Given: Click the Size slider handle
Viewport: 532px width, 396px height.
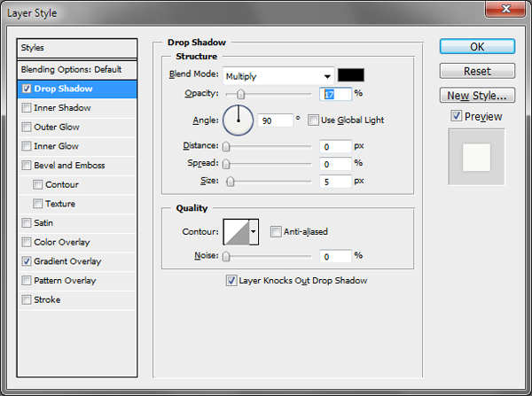Looking at the screenshot, I should click(231, 182).
